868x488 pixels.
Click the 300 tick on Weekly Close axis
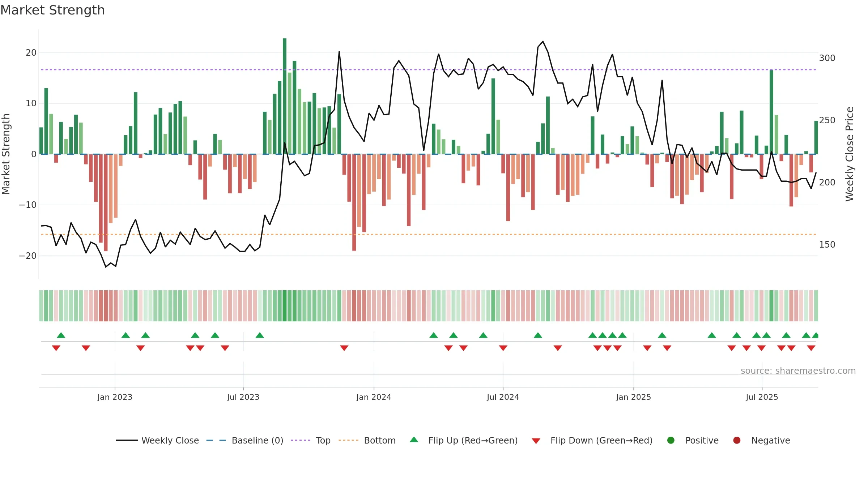[827, 58]
